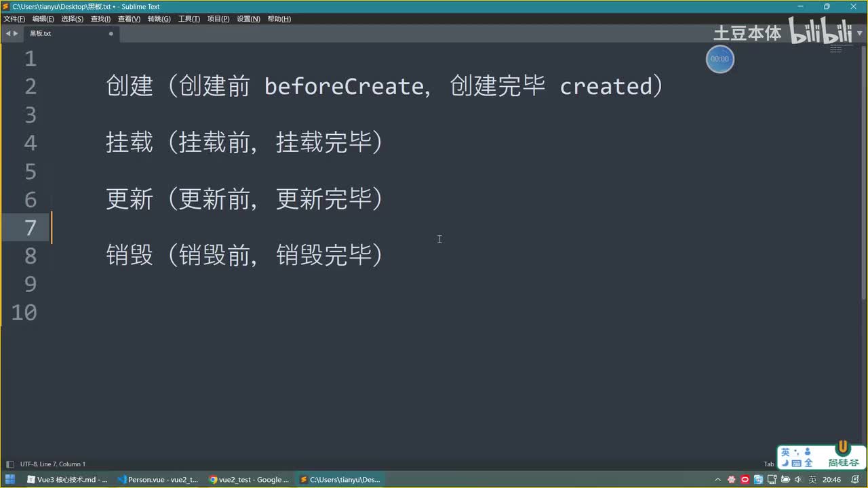The height and width of the screenshot is (488, 868).
Task: Open the 编辑(E) menu
Action: point(43,19)
